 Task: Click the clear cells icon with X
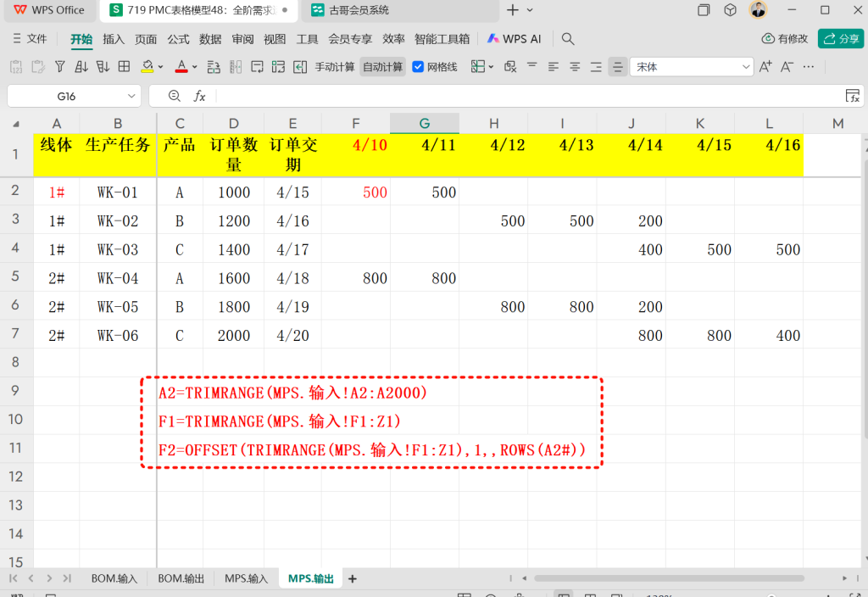click(510, 67)
